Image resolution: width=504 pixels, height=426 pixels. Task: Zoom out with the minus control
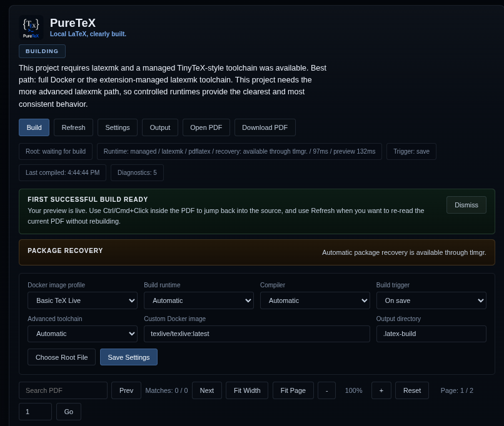(x=326, y=390)
